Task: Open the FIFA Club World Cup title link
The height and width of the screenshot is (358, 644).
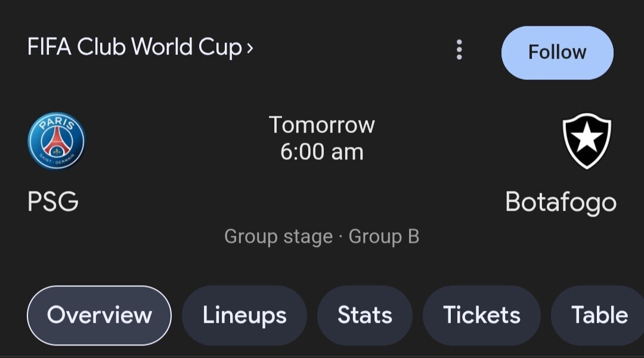Action: pyautogui.click(x=135, y=47)
